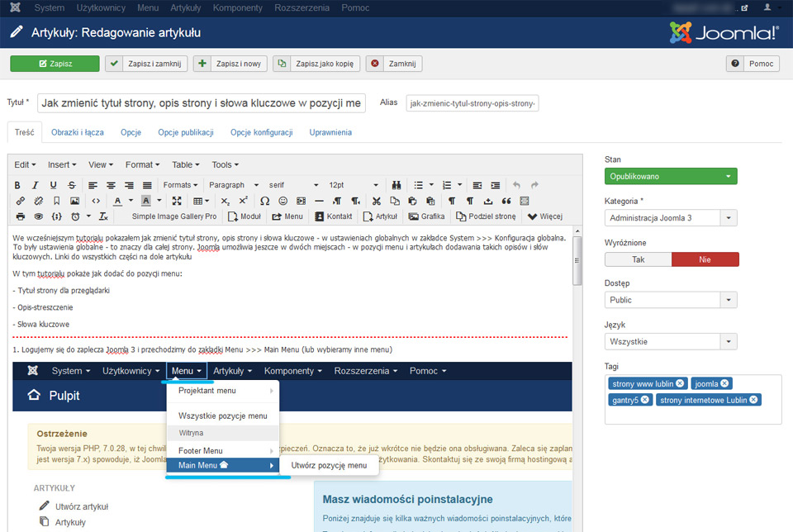Underline the selected text

53,185
